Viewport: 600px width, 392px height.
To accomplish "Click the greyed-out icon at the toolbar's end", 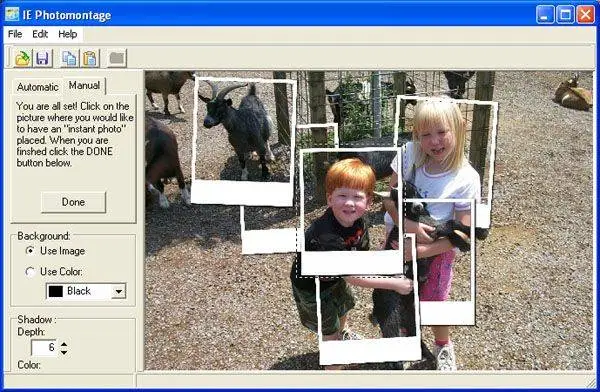I will point(117,59).
